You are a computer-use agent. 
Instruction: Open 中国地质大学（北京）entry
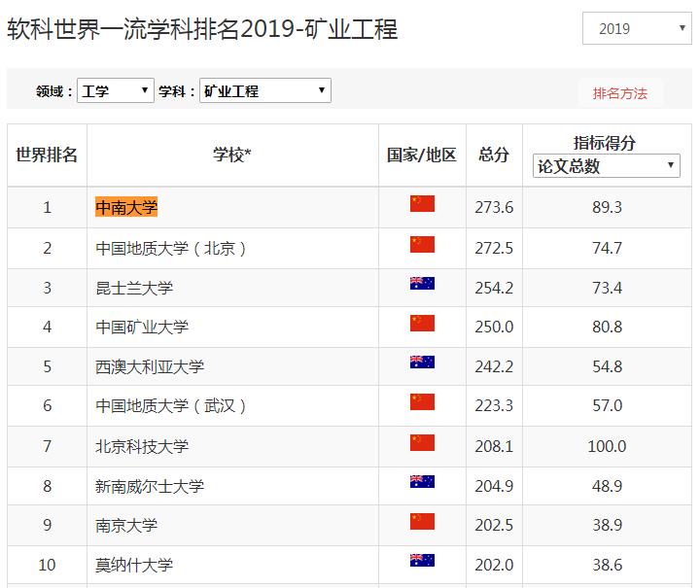coord(171,248)
